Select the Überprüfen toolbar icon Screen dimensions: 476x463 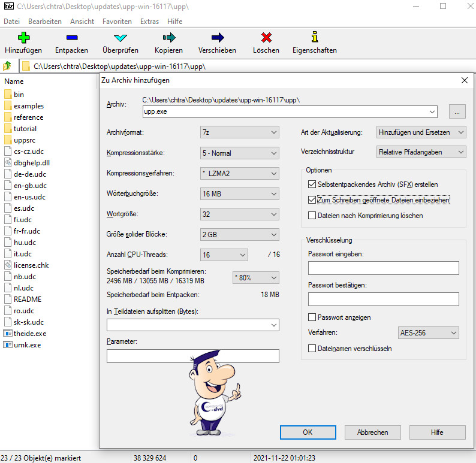click(120, 38)
